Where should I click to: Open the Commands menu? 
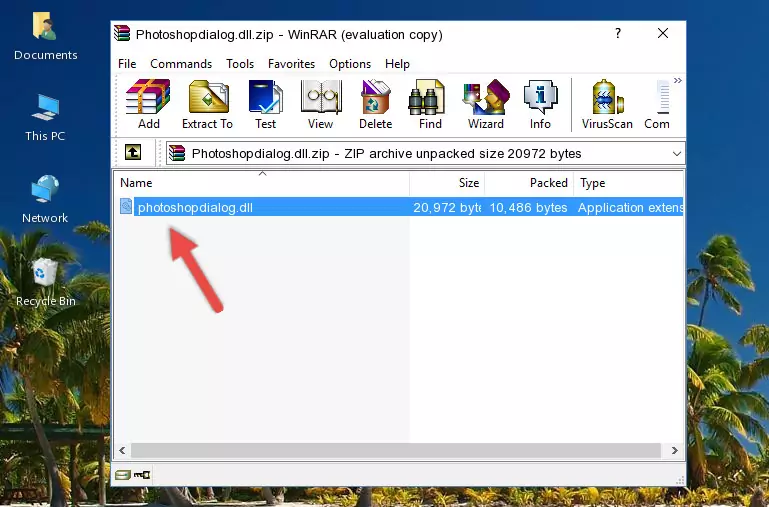(x=181, y=64)
